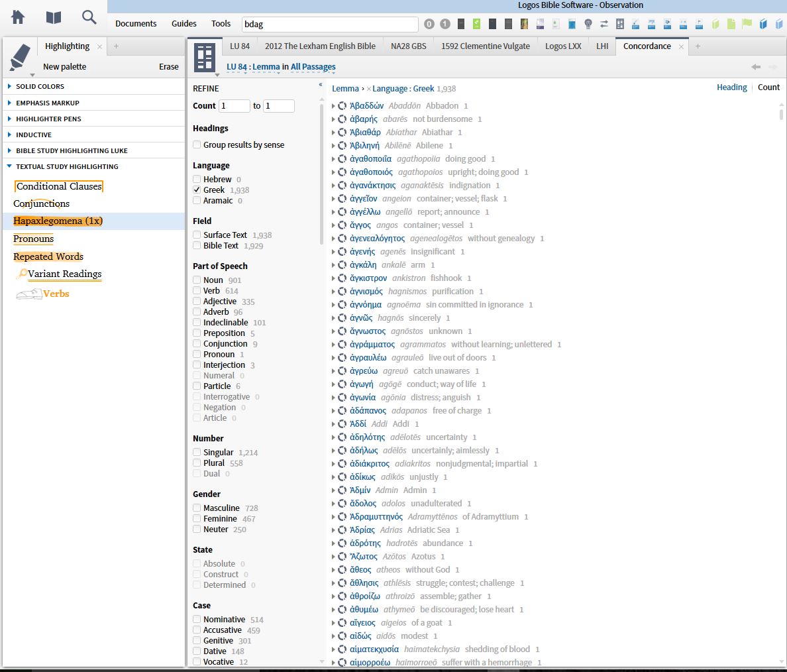Switch to the NA28 GBS tab
This screenshot has width=787, height=672.
408,46
